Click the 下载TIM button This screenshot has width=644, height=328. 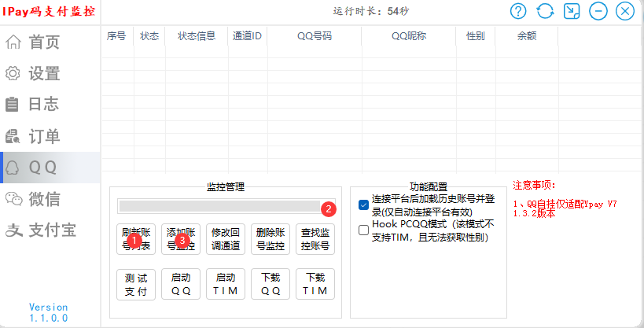315,285
